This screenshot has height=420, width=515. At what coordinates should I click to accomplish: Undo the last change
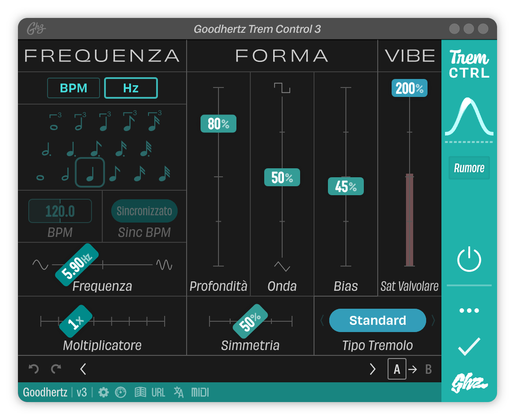[34, 369]
